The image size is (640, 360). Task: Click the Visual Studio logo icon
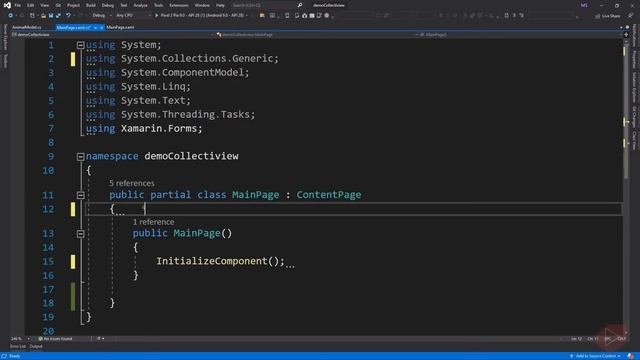[x=7, y=5]
